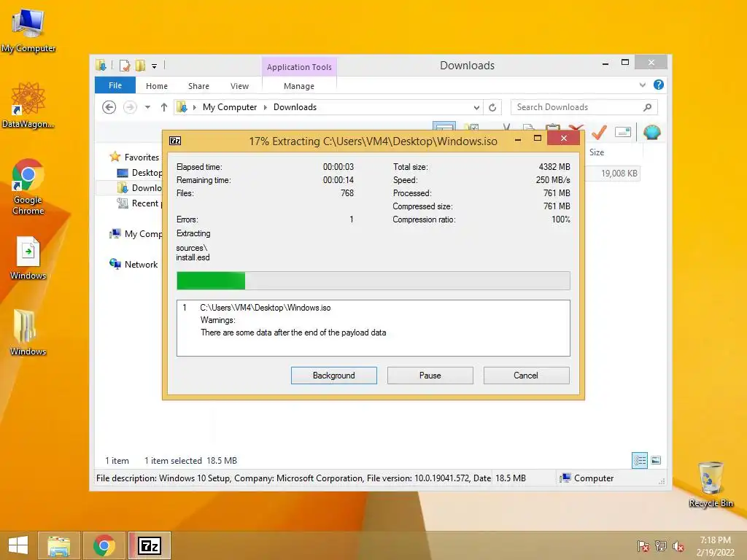Viewport: 747px width, 560px height.
Task: Send extraction to Background
Action: coord(334,376)
